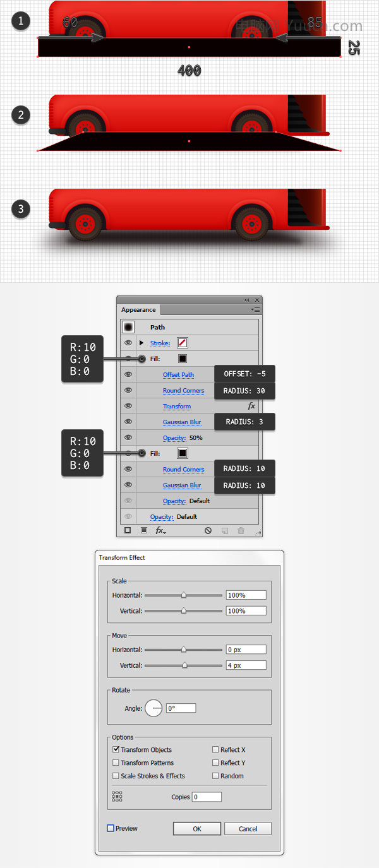Click Add New Fill icon at panel bottom
Viewport: 379px width, 868px height.
[143, 531]
